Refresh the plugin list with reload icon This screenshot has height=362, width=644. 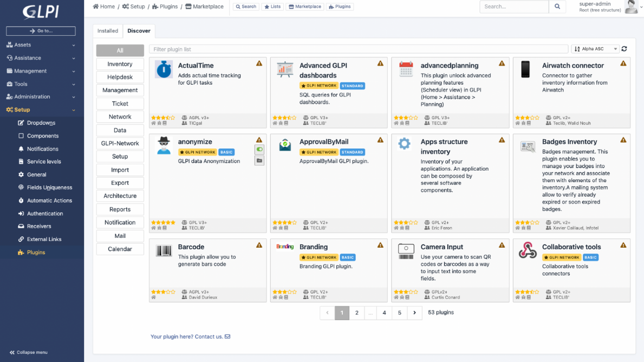point(625,49)
